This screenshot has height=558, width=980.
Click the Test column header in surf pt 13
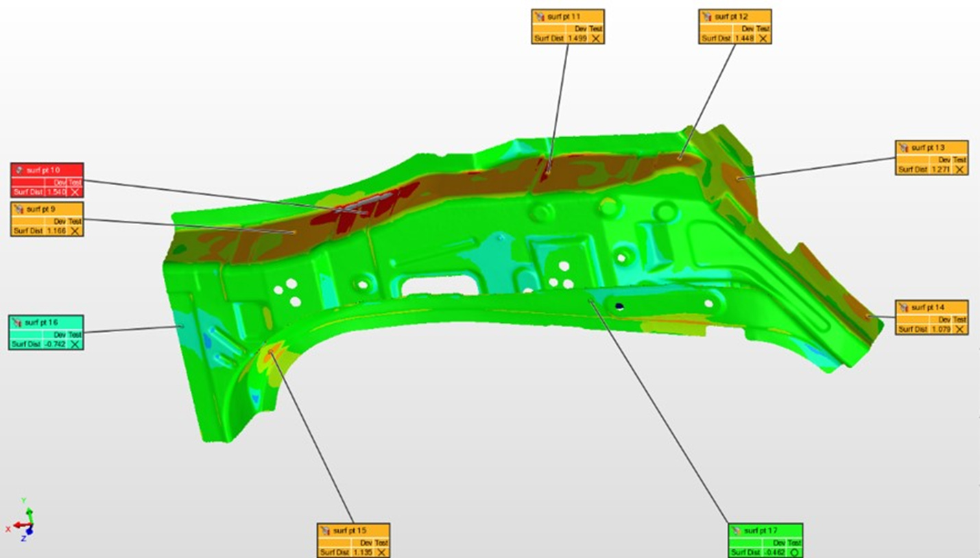coord(959,160)
